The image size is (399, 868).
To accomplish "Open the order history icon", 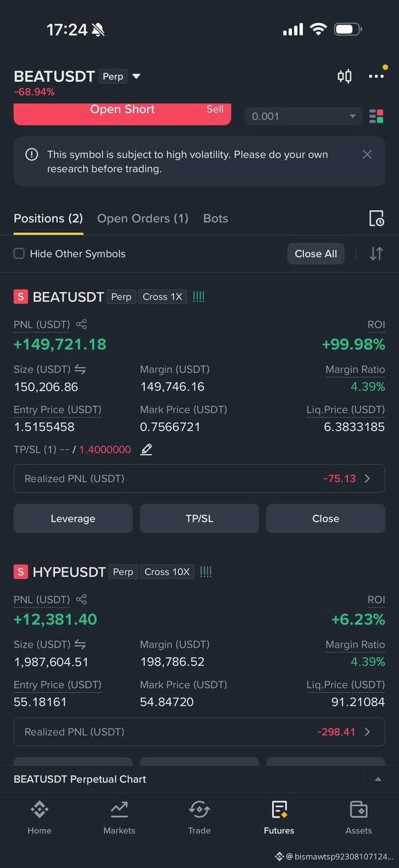I will tap(377, 218).
